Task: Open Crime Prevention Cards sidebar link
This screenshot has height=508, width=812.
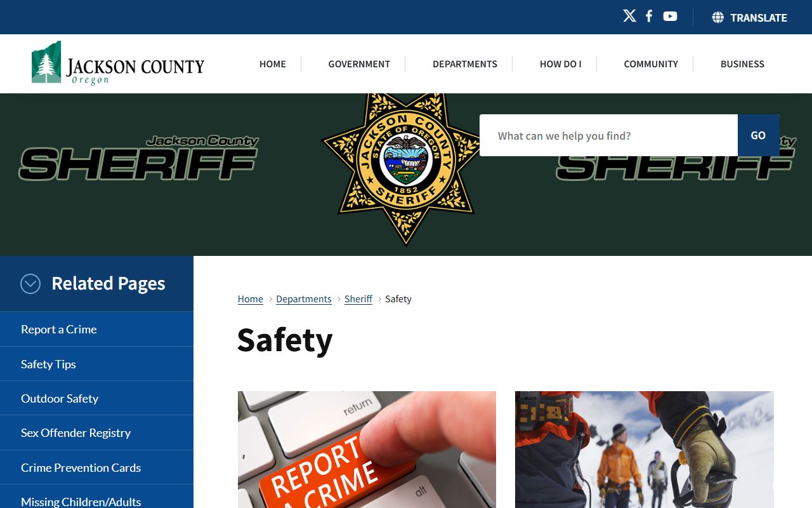Action: click(x=96, y=467)
